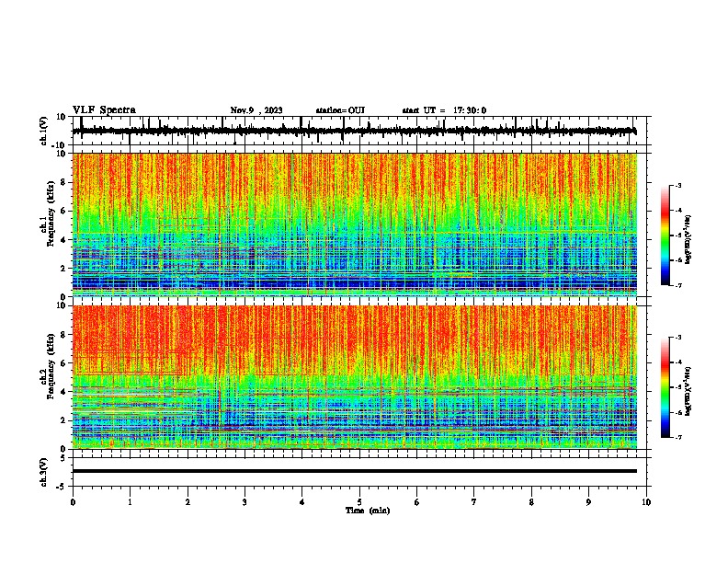Click the time axis tick label "0"
Image resolution: width=728 pixels, height=563 pixels.
pyautogui.click(x=73, y=502)
